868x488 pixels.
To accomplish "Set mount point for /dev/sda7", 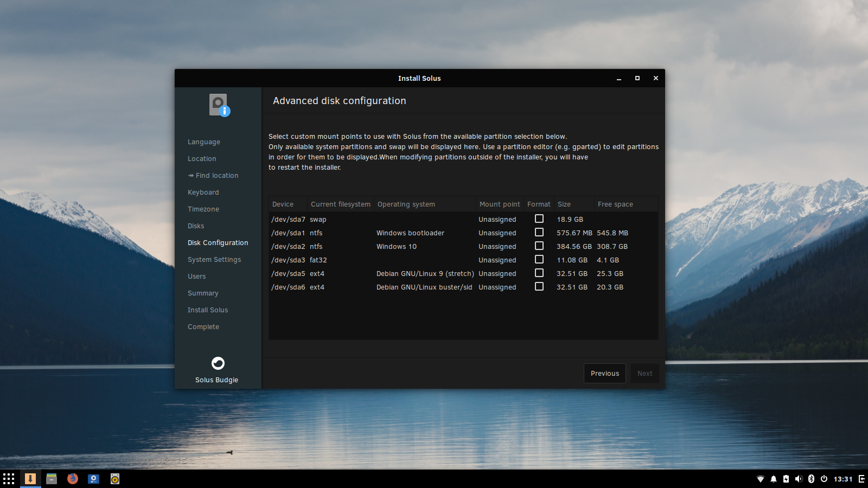I will (497, 220).
